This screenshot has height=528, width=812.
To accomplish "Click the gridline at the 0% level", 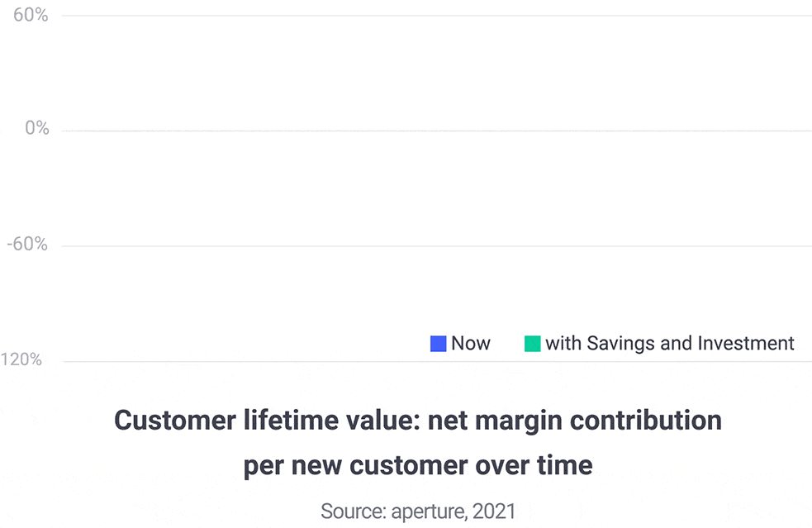I will tap(436, 131).
